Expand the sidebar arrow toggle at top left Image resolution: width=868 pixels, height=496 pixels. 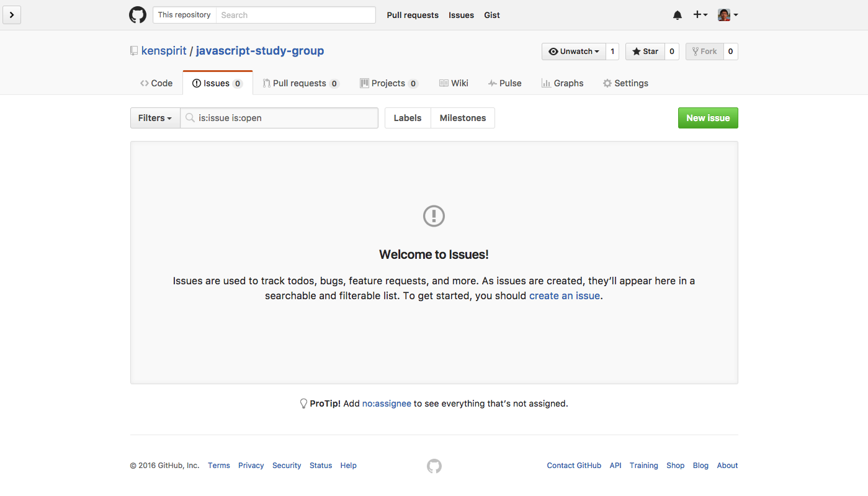12,15
